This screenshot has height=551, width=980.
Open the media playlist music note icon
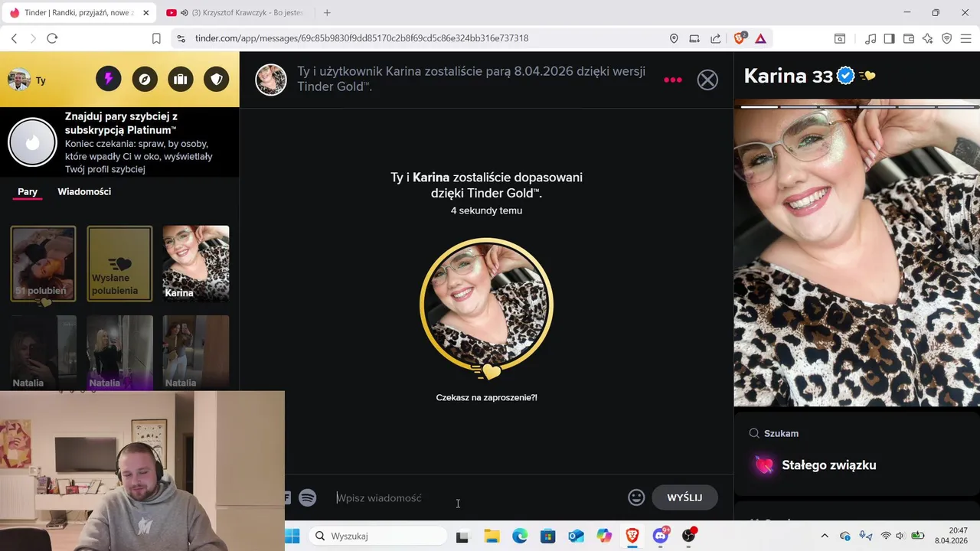coord(871,38)
